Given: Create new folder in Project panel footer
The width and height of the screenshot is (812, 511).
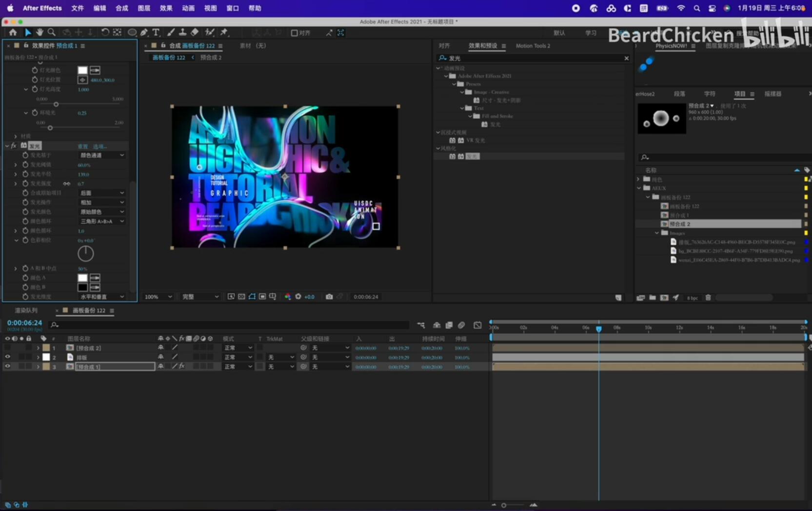Looking at the screenshot, I should pos(653,298).
